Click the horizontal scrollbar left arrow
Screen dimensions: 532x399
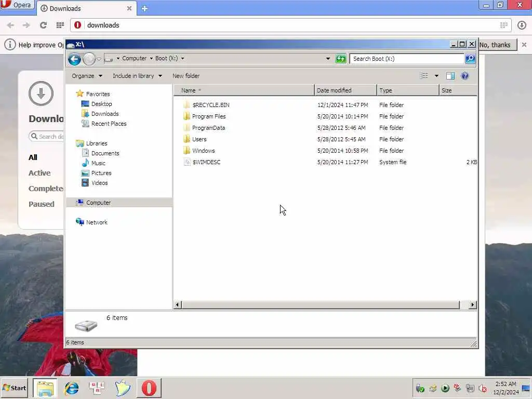[177, 304]
